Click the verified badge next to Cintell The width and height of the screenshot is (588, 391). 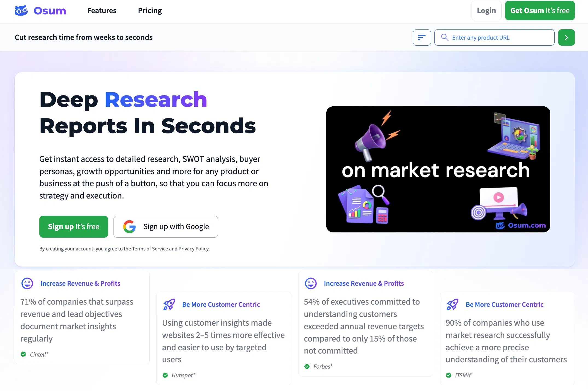(23, 354)
